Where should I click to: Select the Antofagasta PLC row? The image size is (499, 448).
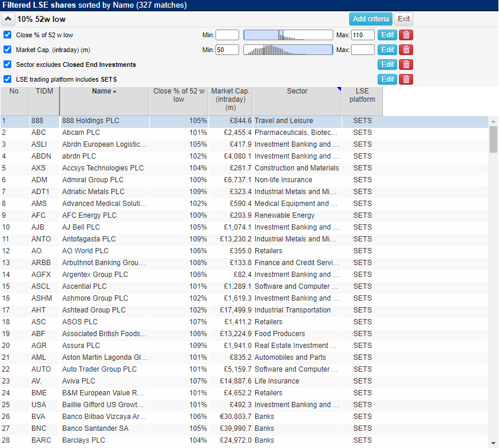pos(244,239)
